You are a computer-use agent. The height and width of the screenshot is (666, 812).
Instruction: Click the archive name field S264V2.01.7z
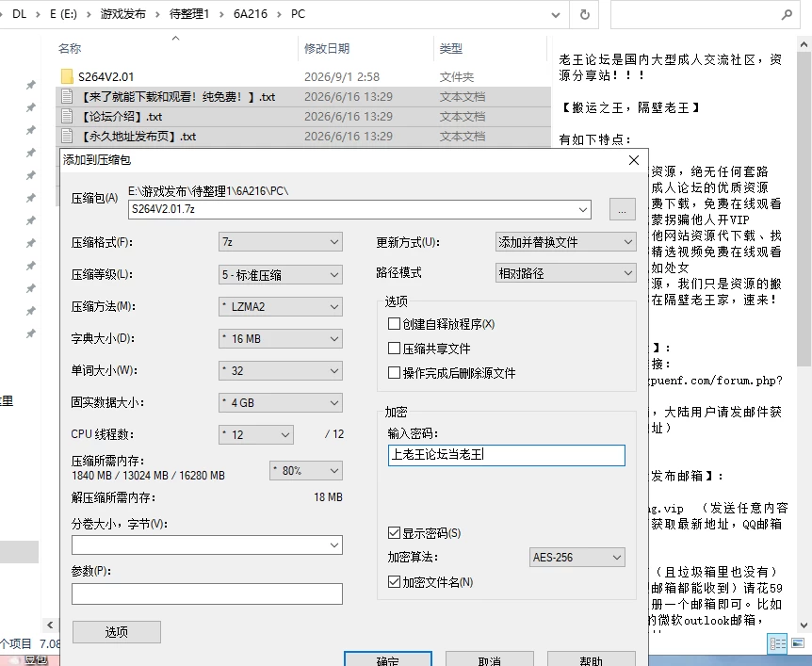coord(360,209)
